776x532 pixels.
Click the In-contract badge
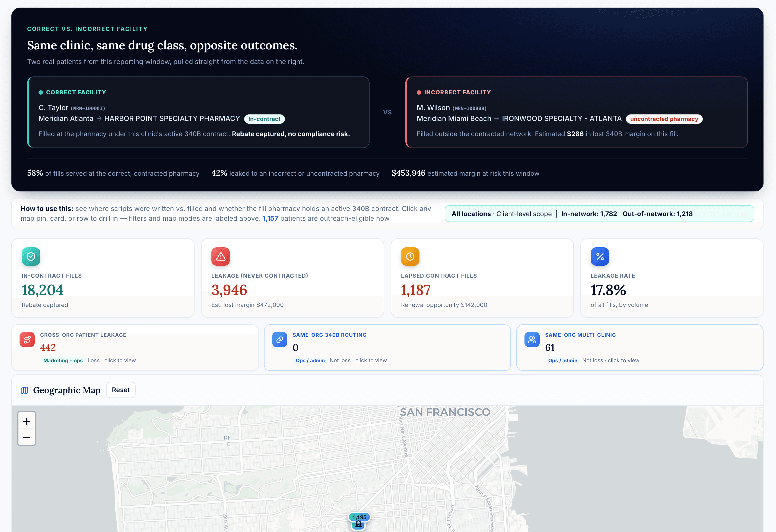(264, 119)
